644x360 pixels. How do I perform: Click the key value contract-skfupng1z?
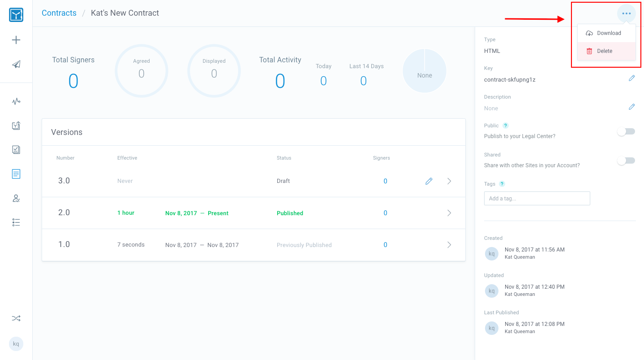[x=510, y=80]
